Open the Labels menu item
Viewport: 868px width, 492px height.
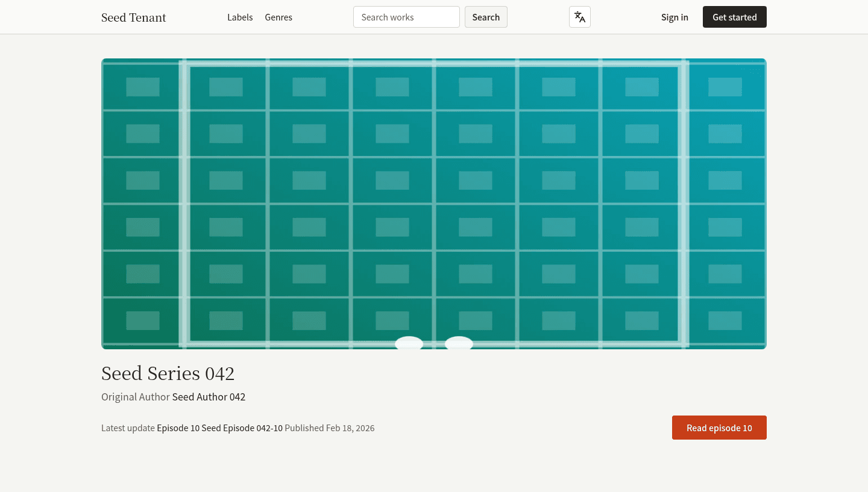pos(240,17)
